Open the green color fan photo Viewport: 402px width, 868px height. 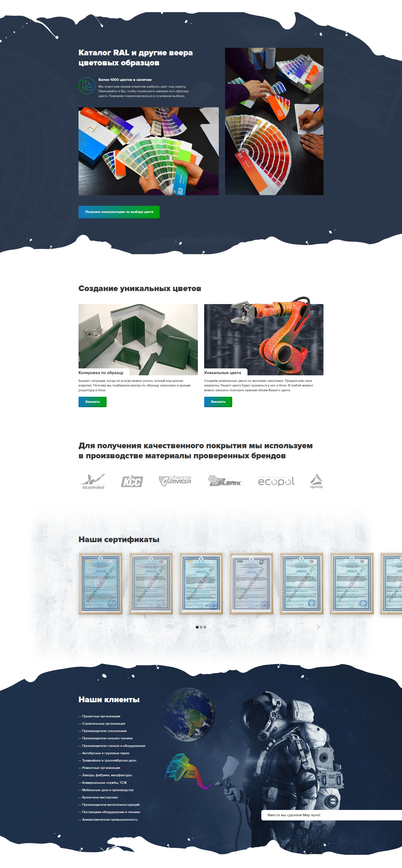click(148, 151)
